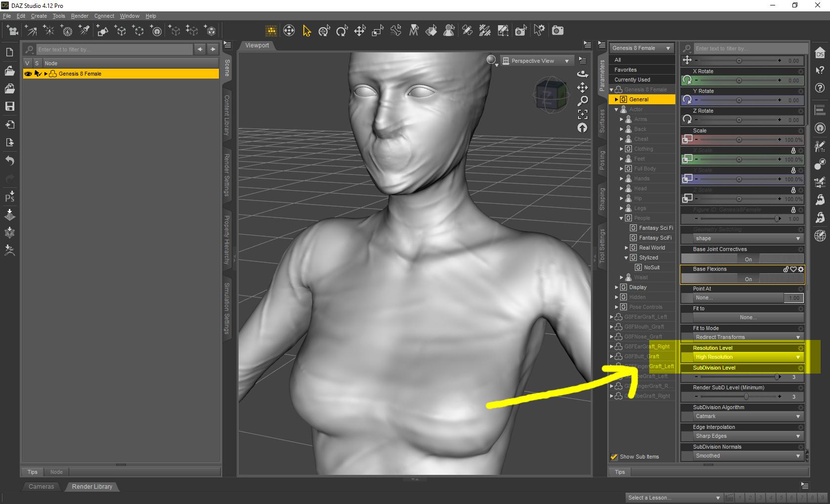Click the Region Navigator figure icon
Screen dimensions: 830x504
(x=449, y=31)
